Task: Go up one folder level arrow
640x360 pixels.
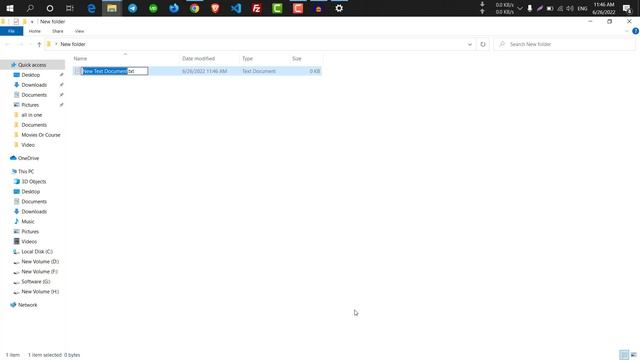Action: click(39, 44)
